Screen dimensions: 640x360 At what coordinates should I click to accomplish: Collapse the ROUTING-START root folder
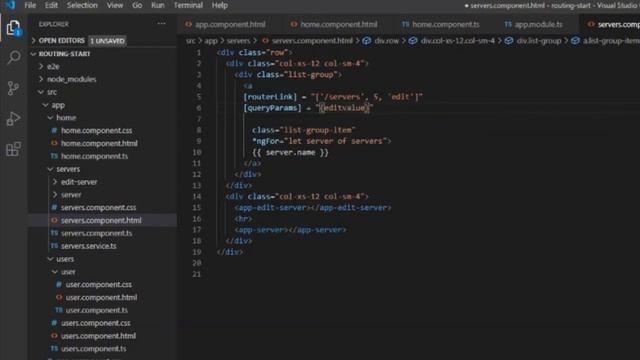(64, 53)
